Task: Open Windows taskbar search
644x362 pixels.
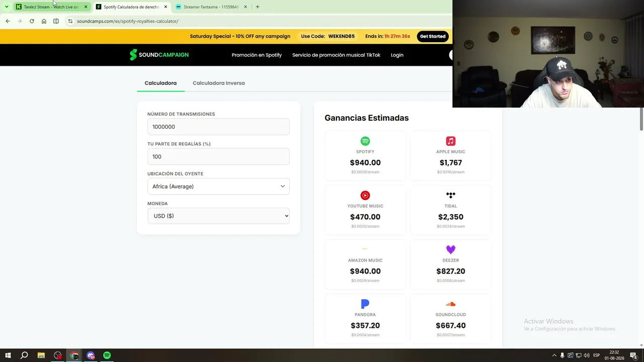Action: tap(24, 355)
